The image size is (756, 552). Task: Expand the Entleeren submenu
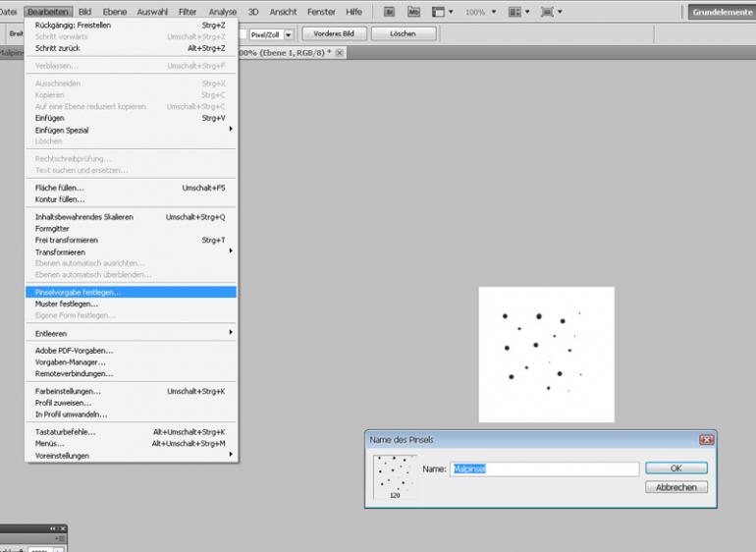pos(131,333)
